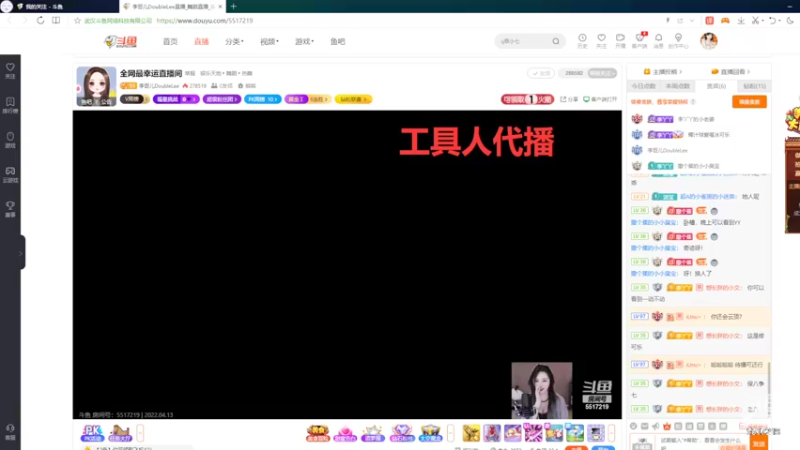Open 主播投稿 link in side panel
The height and width of the screenshot is (450, 800).
point(663,72)
